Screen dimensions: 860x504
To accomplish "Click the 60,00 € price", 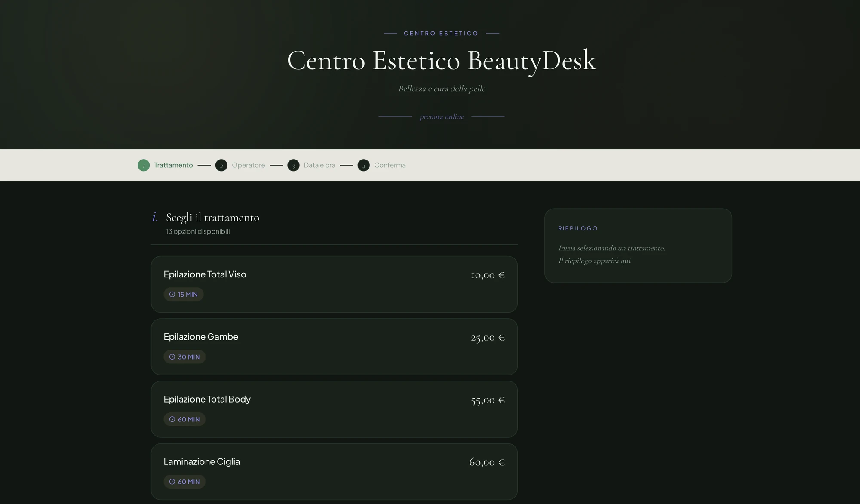I will [x=487, y=462].
